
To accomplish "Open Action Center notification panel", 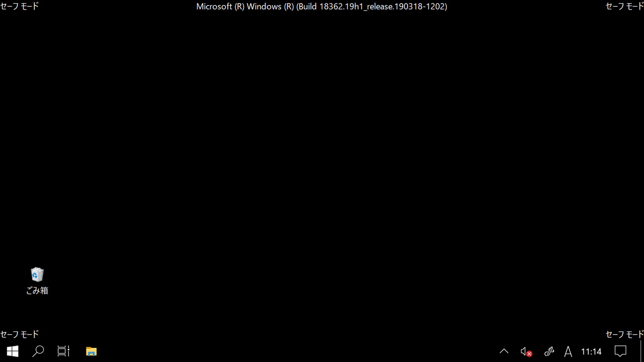I will tap(620, 351).
